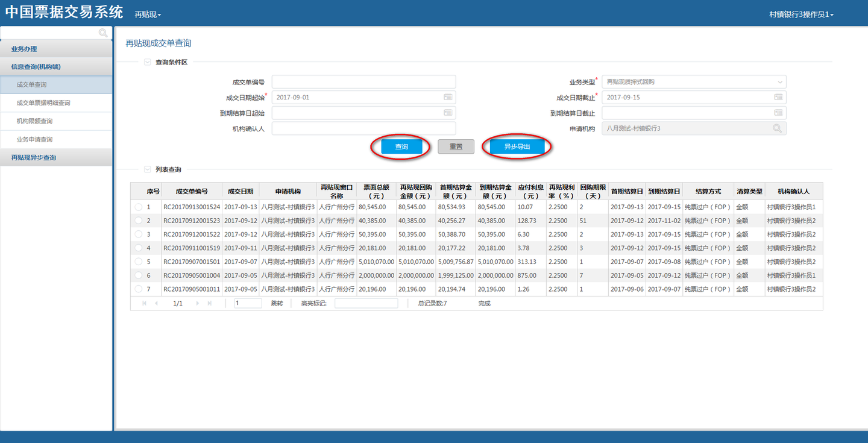Go to next page pagination icon
This screenshot has height=443, width=868.
[x=198, y=303]
